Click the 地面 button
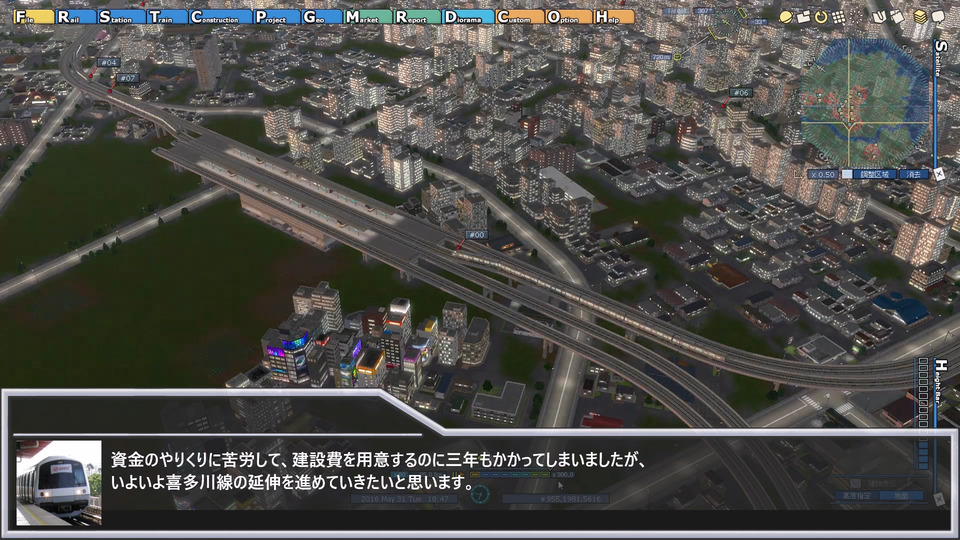This screenshot has width=960, height=540. click(x=901, y=496)
